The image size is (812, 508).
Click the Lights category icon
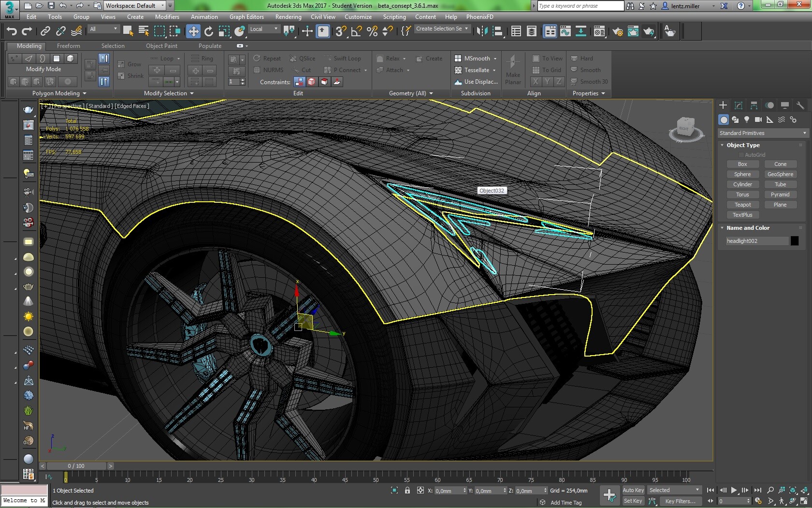click(747, 120)
